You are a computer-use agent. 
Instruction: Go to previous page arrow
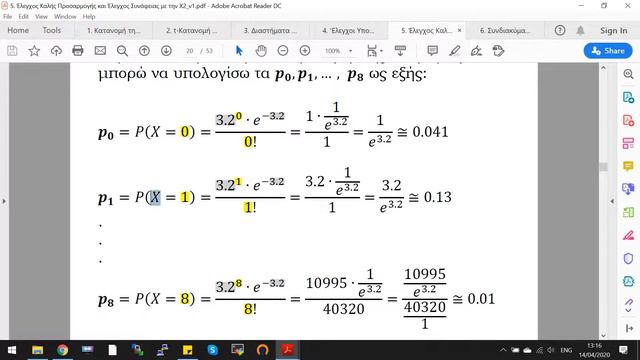tap(144, 51)
